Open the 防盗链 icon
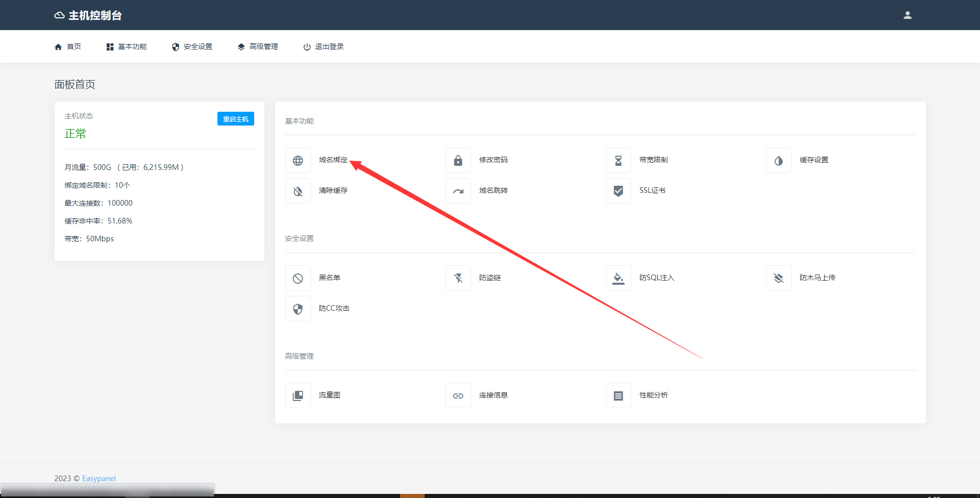The width and height of the screenshot is (980, 498). click(458, 278)
